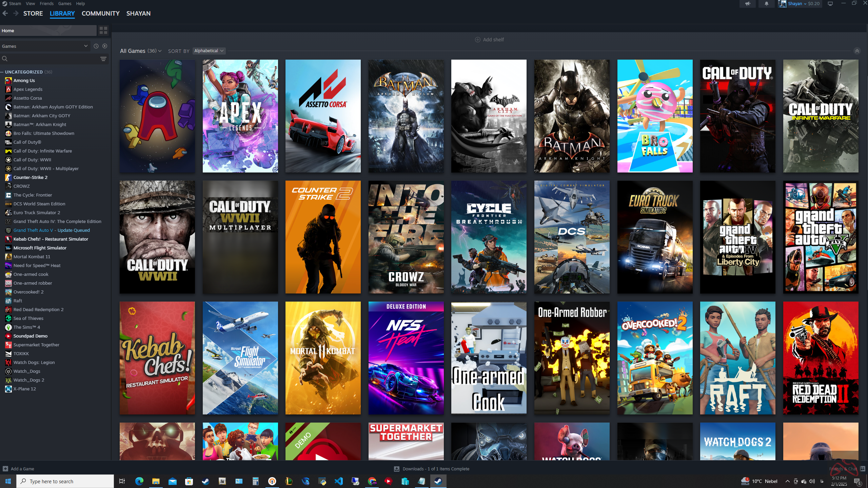This screenshot has width=868, height=488.
Task: Click the grid collections view icon
Action: tap(103, 30)
